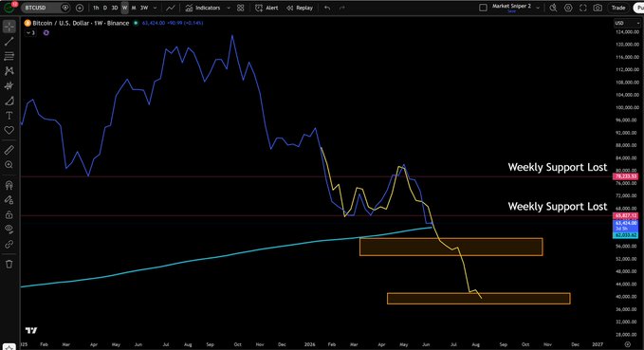Viewport: 644px width, 350px height.
Task: Select the trend line drawing tool
Action: click(9, 41)
